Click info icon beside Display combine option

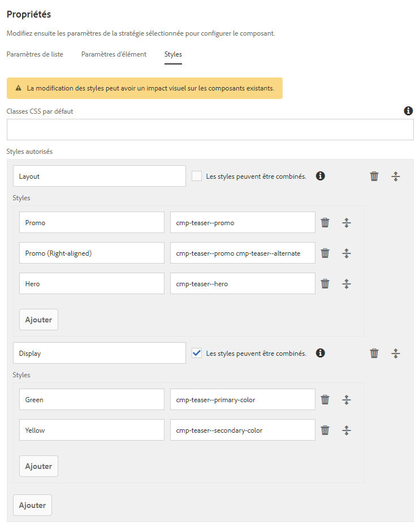point(321,353)
